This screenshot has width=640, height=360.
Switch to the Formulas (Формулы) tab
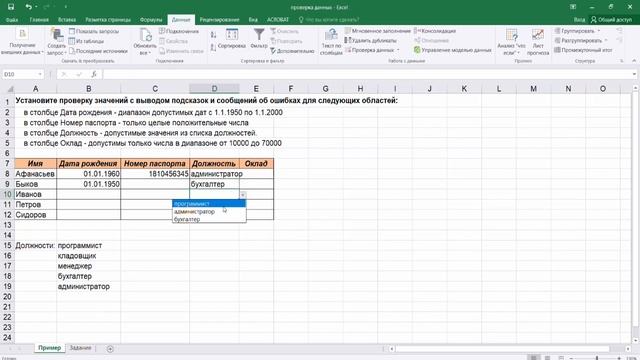point(151,19)
